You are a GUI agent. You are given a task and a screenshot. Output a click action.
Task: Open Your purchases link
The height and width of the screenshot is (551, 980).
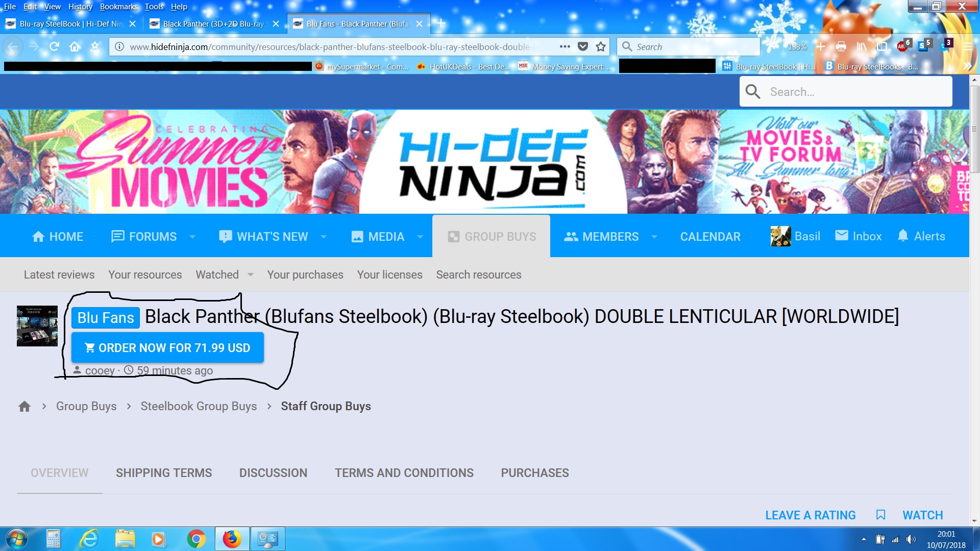click(x=305, y=274)
